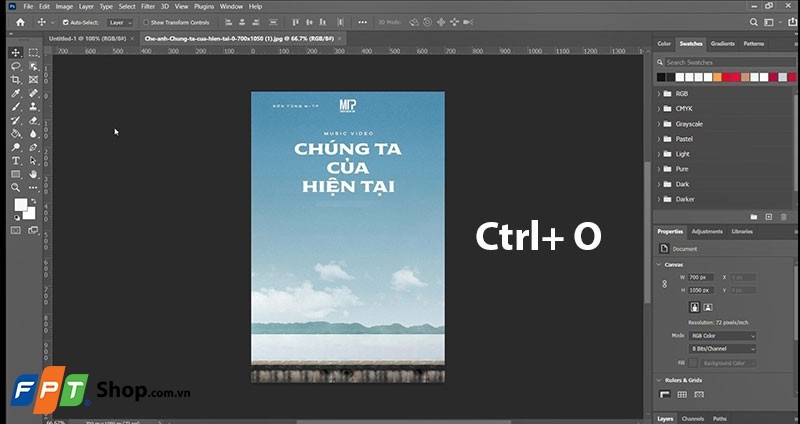The width and height of the screenshot is (800, 424).
Task: Create a new swatch
Action: point(768,217)
